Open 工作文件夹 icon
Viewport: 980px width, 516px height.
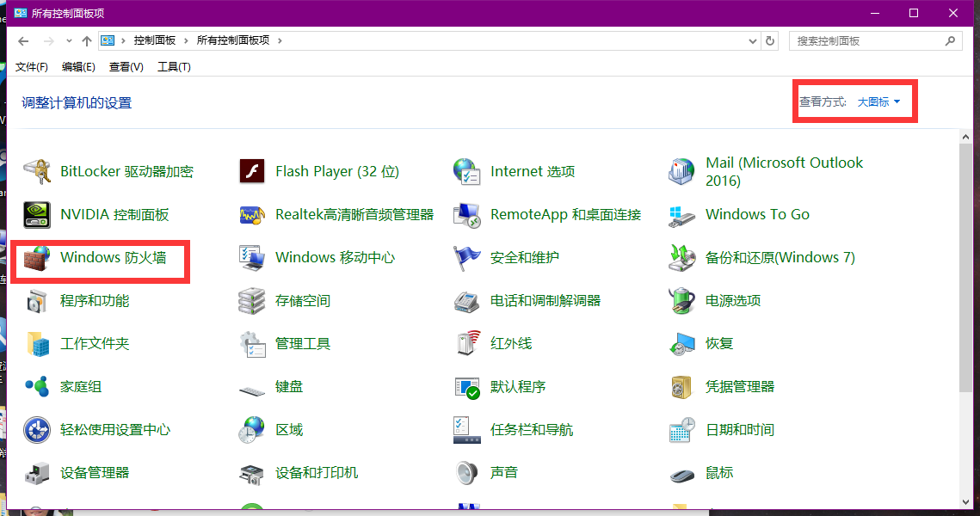coord(37,344)
